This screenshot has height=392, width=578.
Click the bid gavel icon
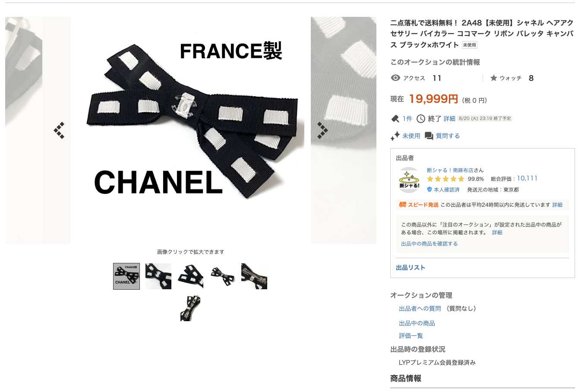pyautogui.click(x=395, y=119)
